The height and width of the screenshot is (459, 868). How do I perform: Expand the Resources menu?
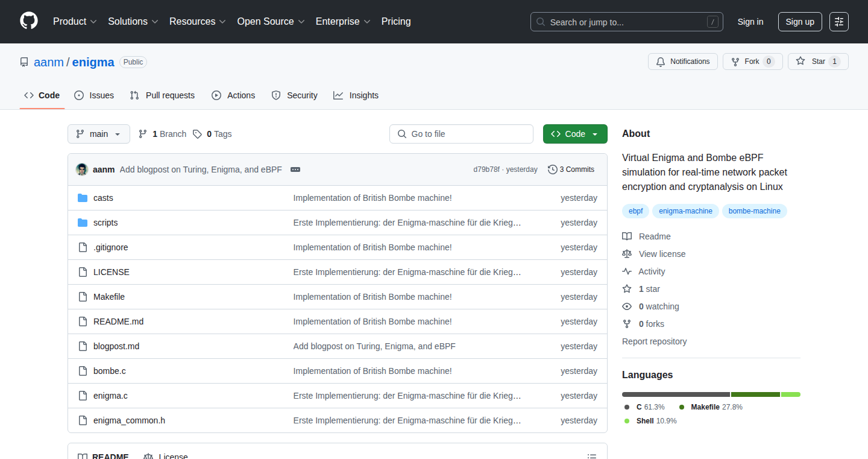pos(198,21)
